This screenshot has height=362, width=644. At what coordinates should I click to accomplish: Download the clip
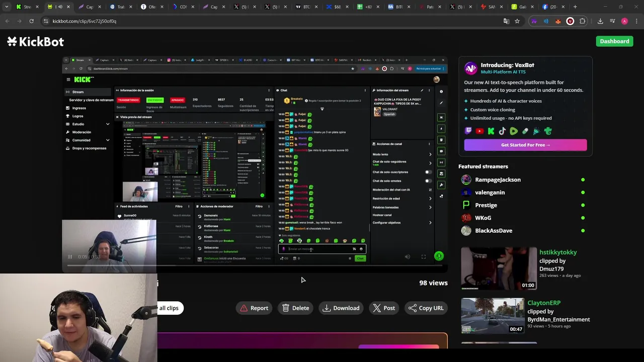point(341,308)
